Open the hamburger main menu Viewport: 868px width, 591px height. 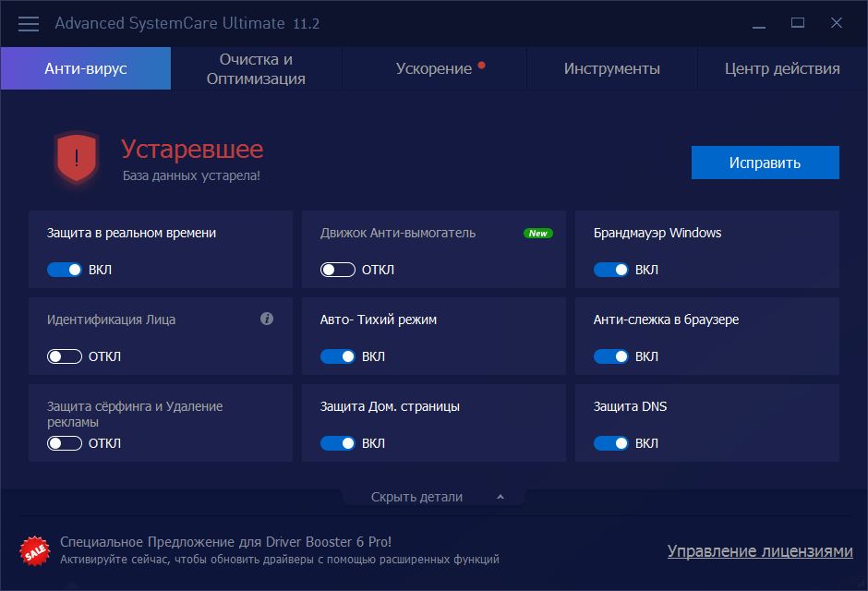coord(29,24)
